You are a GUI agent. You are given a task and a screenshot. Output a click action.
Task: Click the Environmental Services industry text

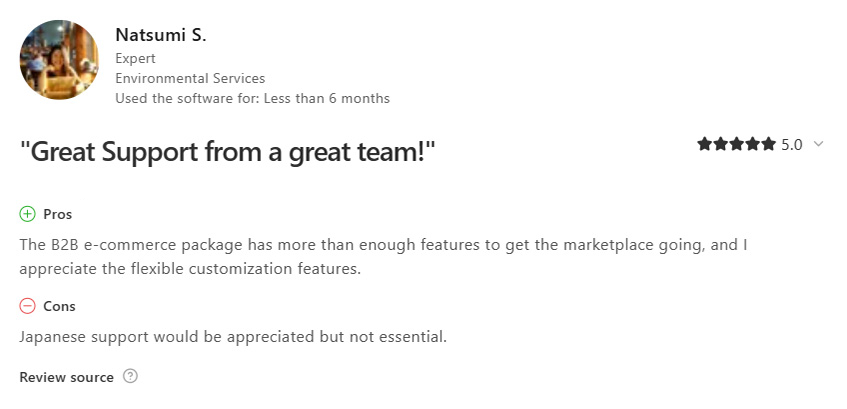point(190,78)
